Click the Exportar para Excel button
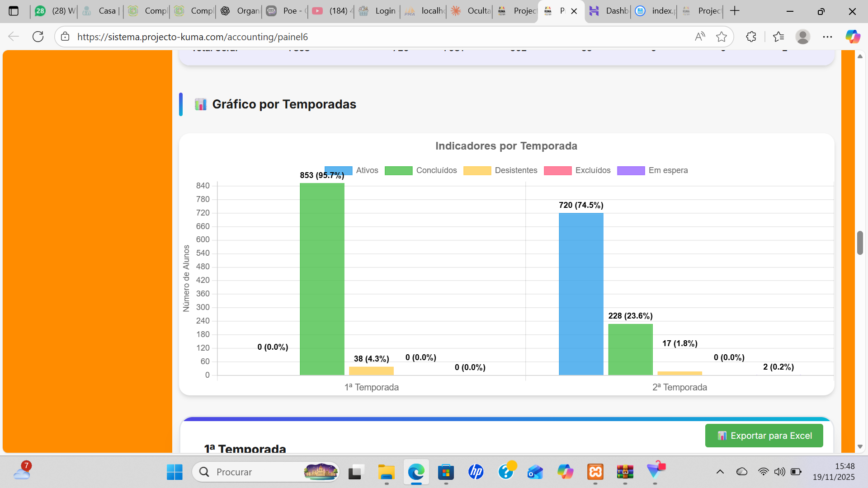868x488 pixels. click(x=764, y=436)
